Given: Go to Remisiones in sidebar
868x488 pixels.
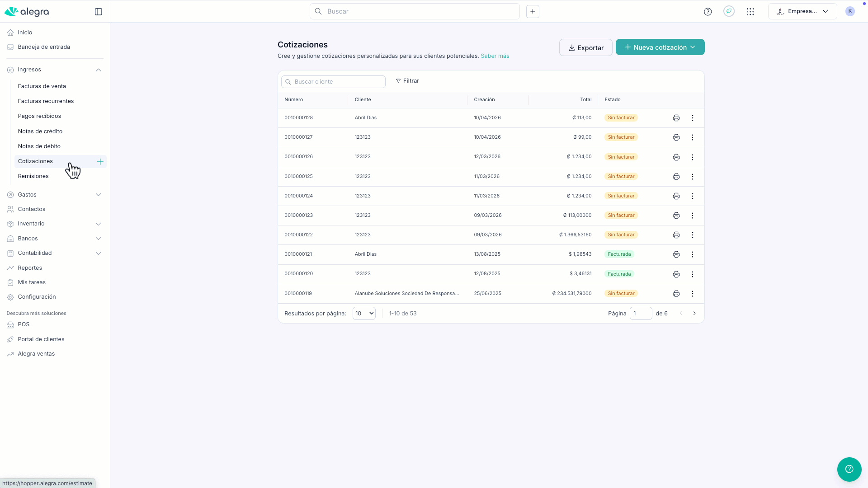Looking at the screenshot, I should coord(33,176).
